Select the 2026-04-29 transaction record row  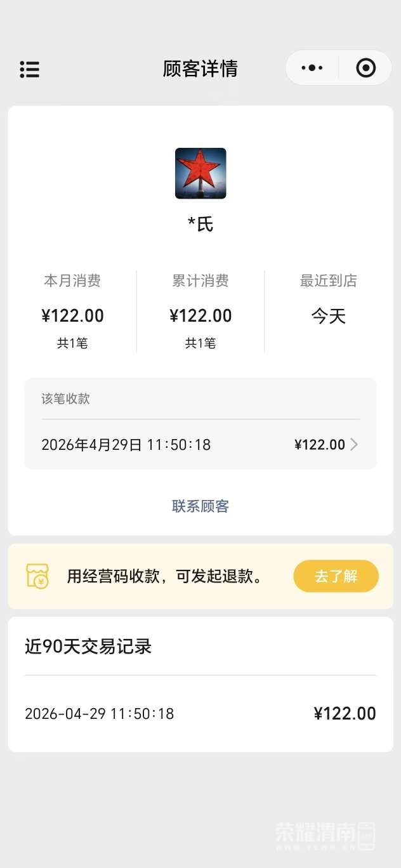click(x=201, y=714)
